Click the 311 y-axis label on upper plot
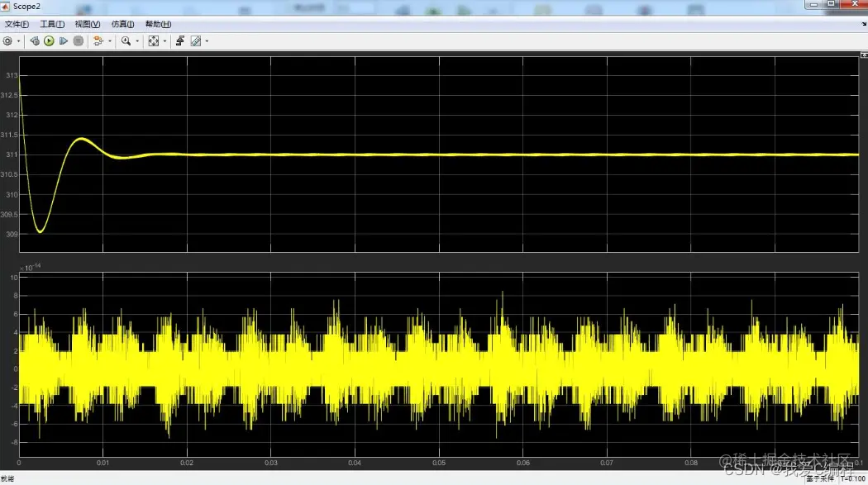 (x=12, y=155)
